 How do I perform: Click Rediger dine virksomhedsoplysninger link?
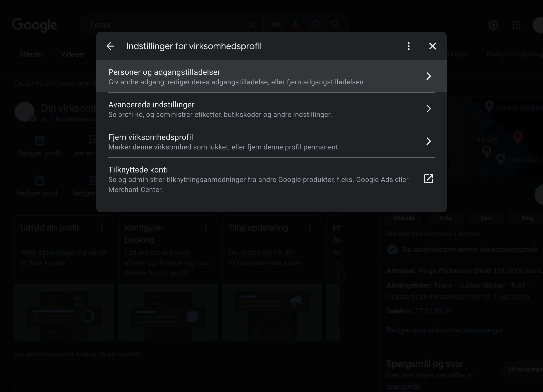tap(445, 330)
